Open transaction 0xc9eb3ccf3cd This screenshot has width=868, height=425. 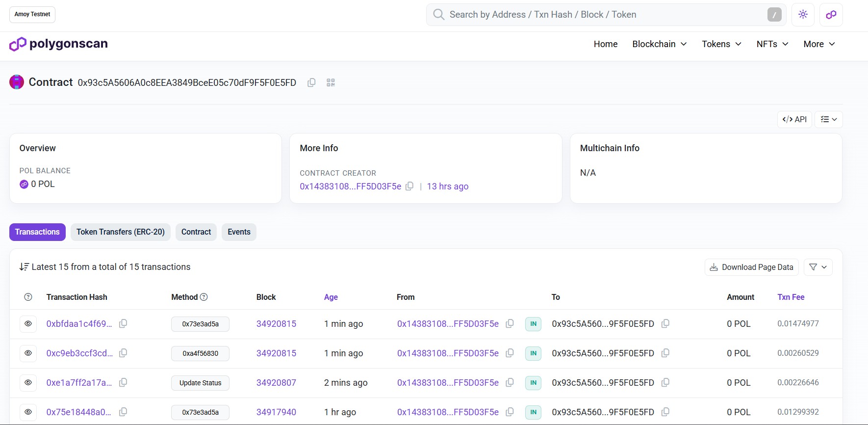(79, 353)
